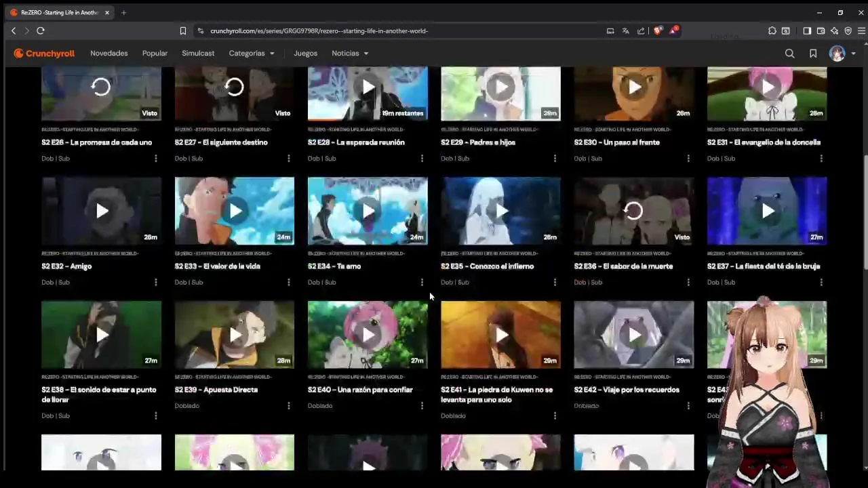Open the watchlist bookmark icon in Crunchyroll header
The image size is (868, 488).
tap(813, 54)
